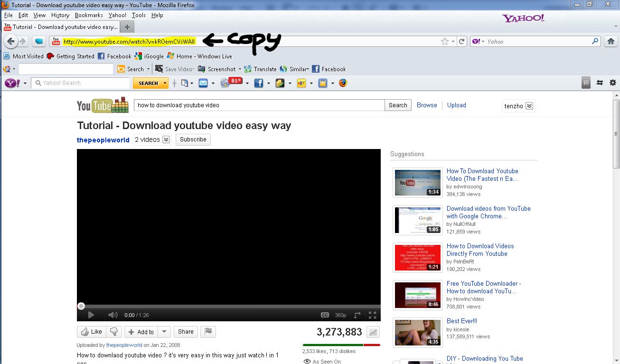Click the Firefox Forward arrow button
The image size is (620, 364).
click(x=23, y=41)
